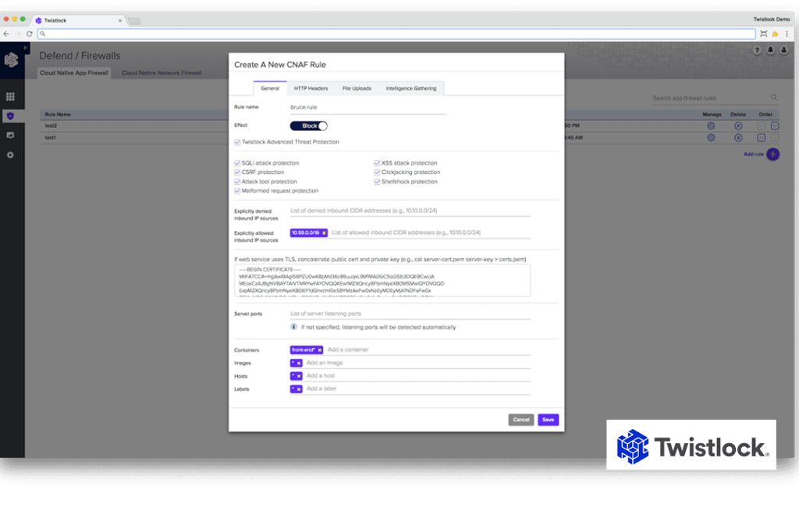Uncheck Clickjacking protection
This screenshot has height=532, width=799.
click(377, 172)
